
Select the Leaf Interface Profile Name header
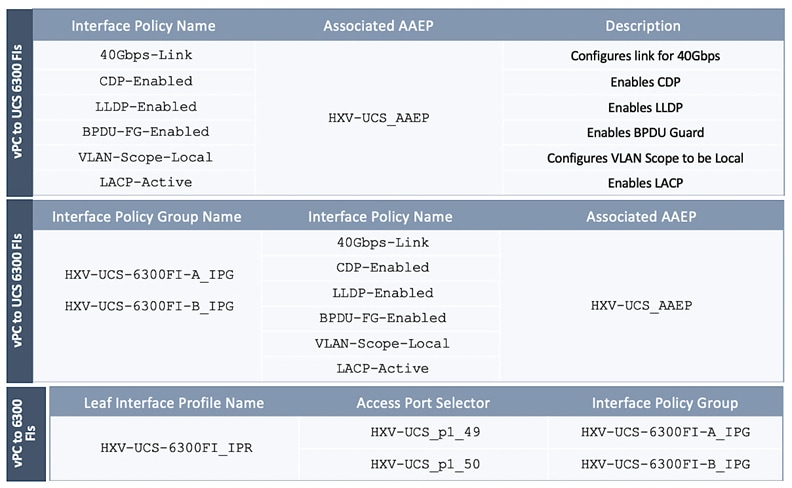[172, 403]
